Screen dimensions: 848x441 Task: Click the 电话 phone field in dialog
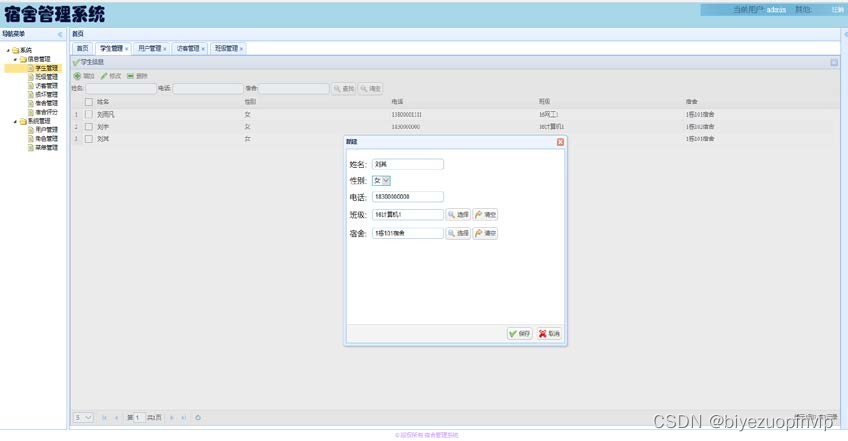(408, 197)
